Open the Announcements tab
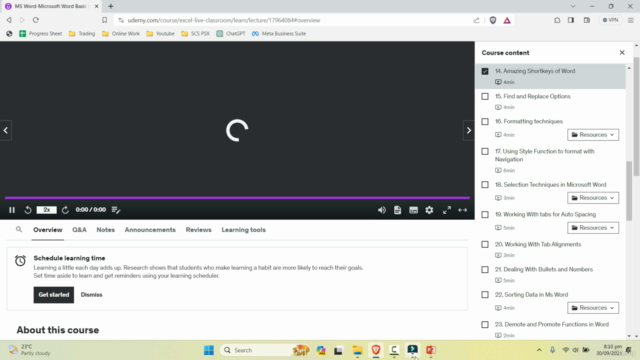The height and width of the screenshot is (360, 640). point(150,230)
